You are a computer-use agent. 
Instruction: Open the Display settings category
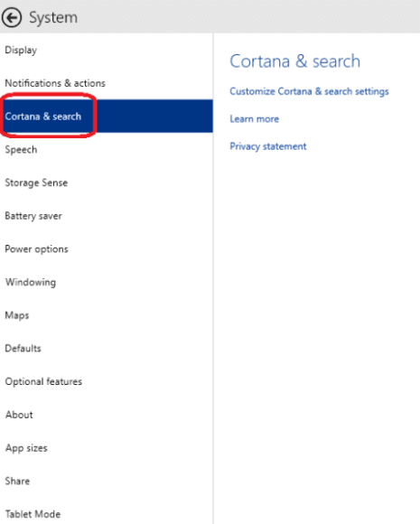pyautogui.click(x=107, y=50)
